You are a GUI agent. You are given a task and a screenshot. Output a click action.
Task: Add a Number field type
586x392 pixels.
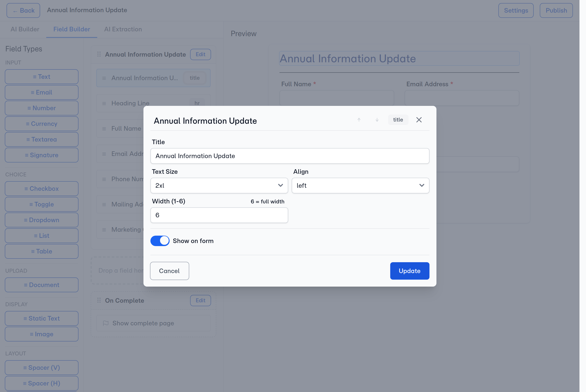coord(42,108)
